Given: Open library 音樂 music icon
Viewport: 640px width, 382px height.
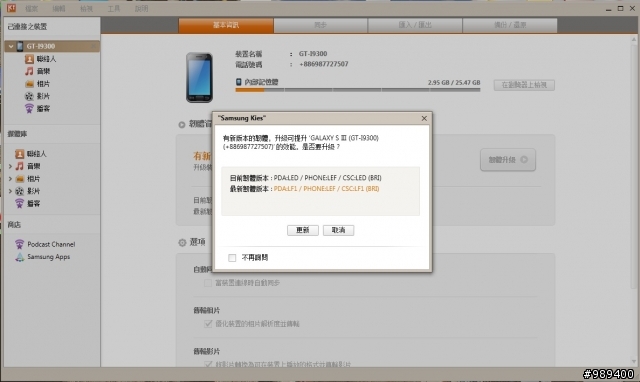Looking at the screenshot, I should click(19, 166).
